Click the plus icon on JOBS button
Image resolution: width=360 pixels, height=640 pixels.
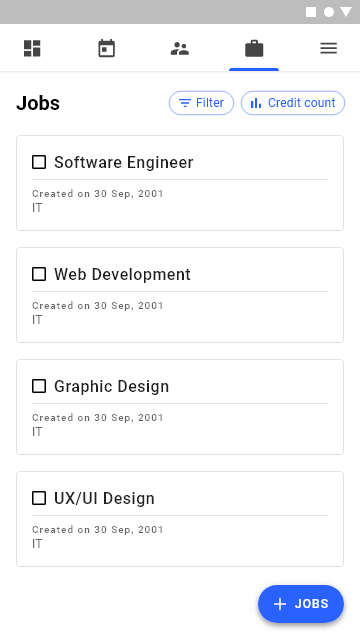click(280, 604)
